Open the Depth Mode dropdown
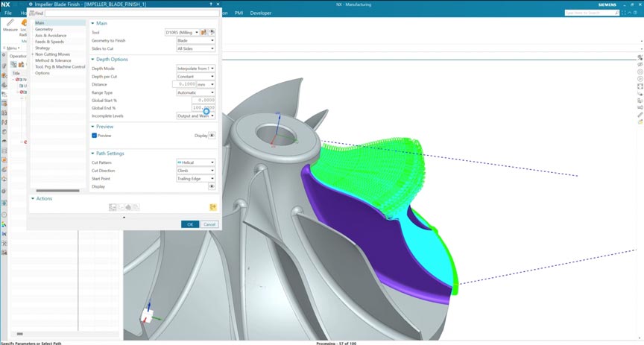The image size is (644, 345). click(195, 69)
